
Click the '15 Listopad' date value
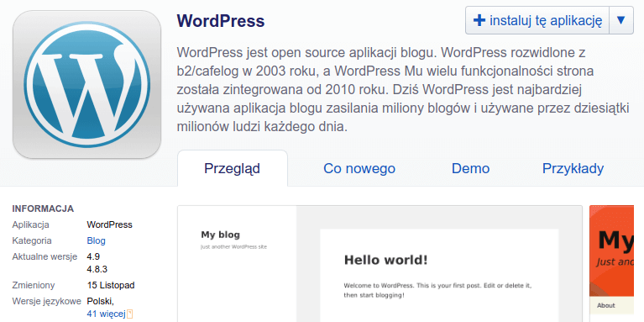(111, 285)
